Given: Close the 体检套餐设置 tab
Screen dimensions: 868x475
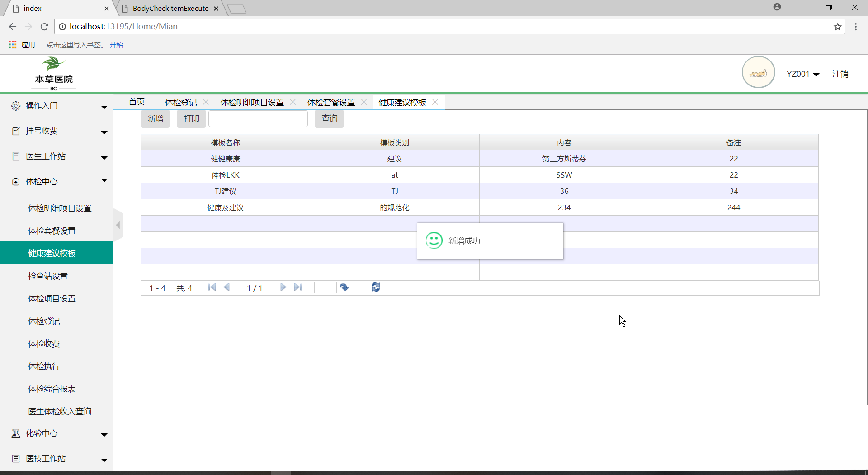Looking at the screenshot, I should click(x=364, y=102).
